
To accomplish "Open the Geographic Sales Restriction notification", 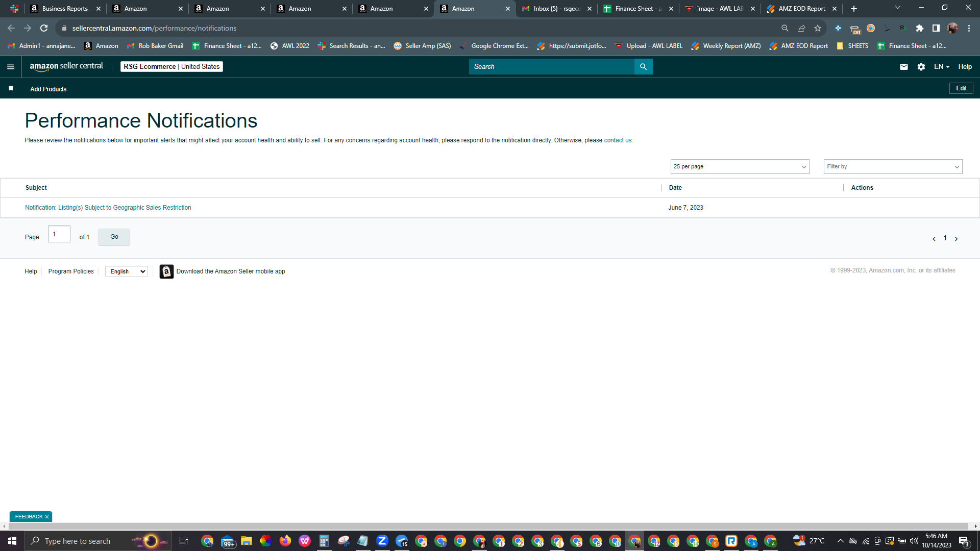I will (108, 208).
